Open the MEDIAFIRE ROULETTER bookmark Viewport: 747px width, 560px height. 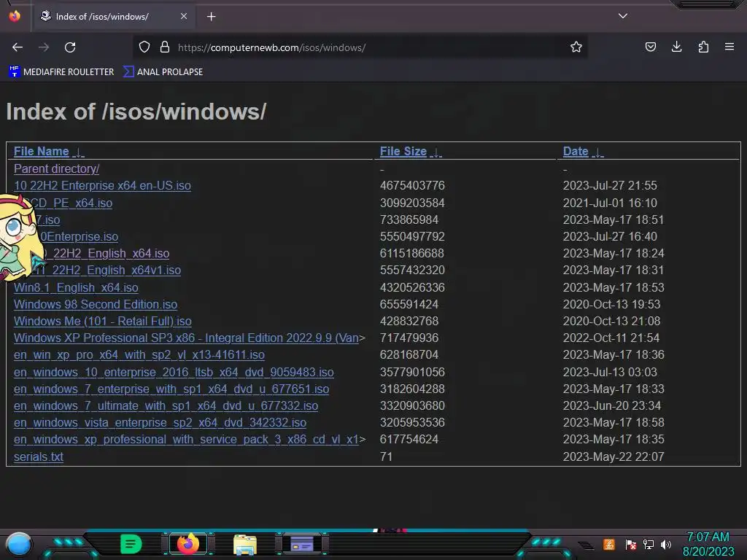coord(61,72)
